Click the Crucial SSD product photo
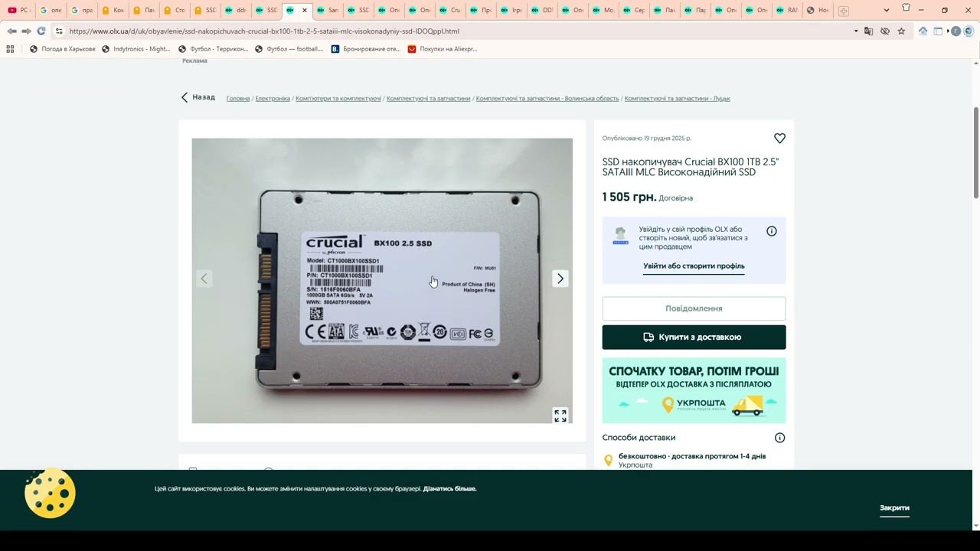Screen dimensions: 980x551 pos(382,281)
